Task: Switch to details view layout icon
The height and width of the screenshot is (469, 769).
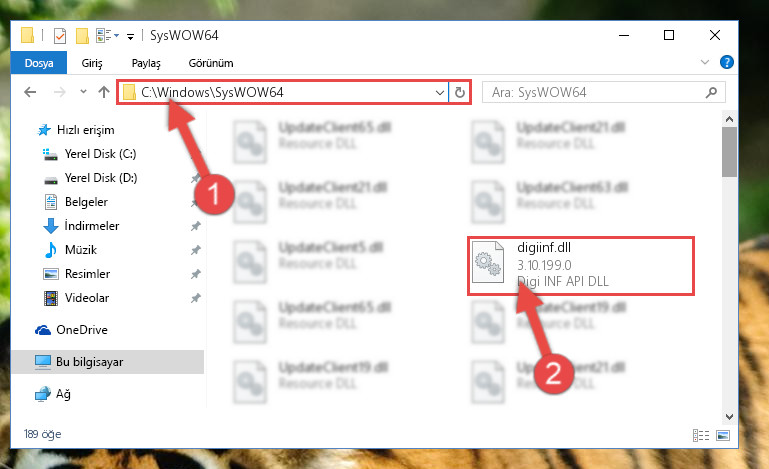Action: [x=701, y=435]
